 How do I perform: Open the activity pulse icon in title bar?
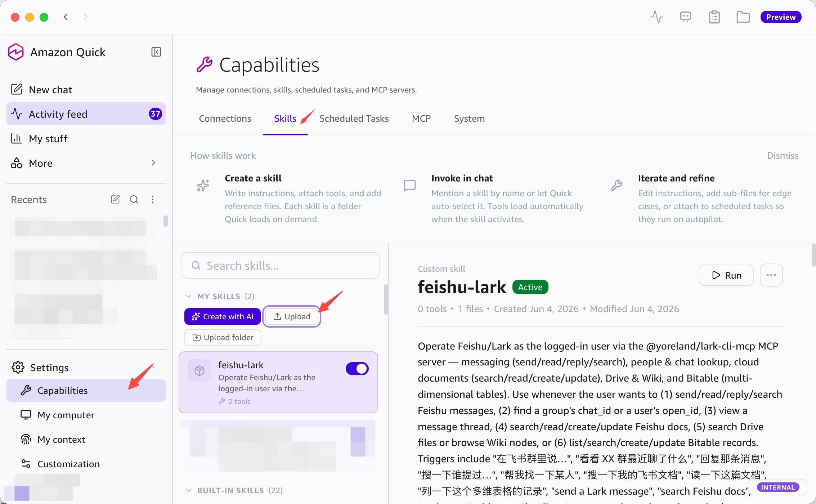(x=656, y=17)
